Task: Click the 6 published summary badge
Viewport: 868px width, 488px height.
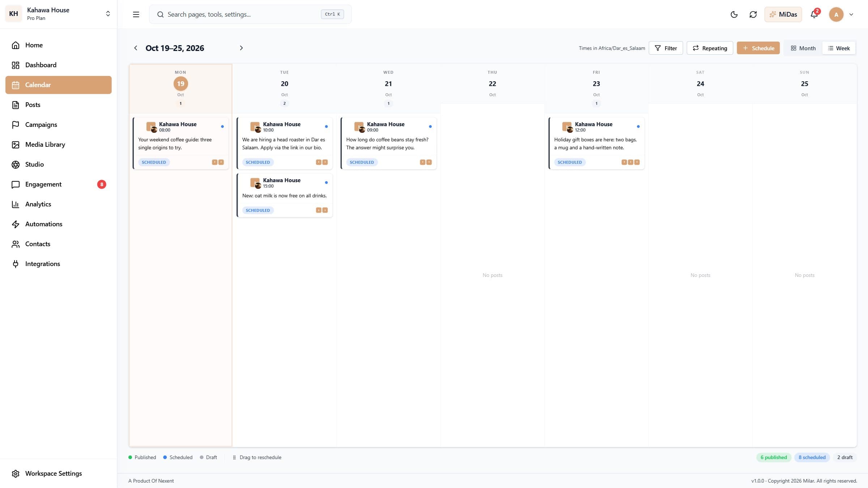Action: click(x=774, y=457)
